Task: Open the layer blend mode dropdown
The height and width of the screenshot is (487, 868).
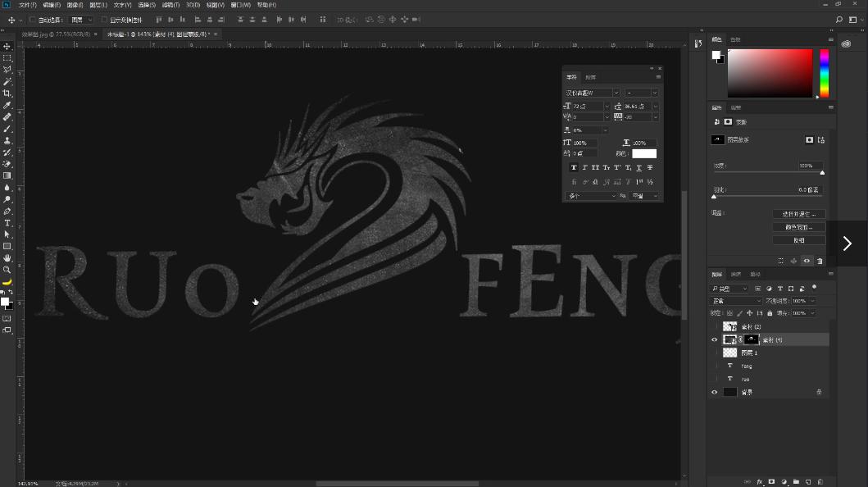Action: pyautogui.click(x=736, y=301)
